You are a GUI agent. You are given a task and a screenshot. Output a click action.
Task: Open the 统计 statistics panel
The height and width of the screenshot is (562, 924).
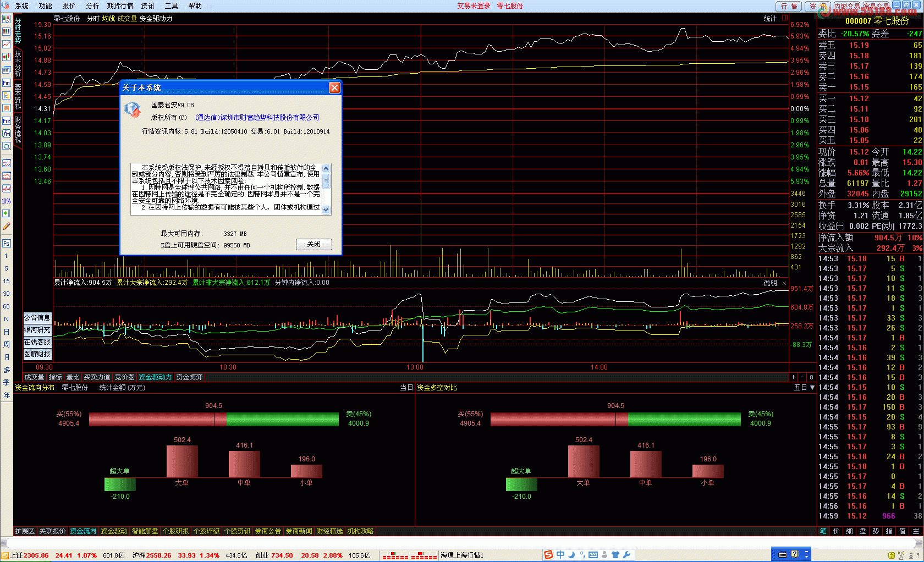click(x=770, y=19)
